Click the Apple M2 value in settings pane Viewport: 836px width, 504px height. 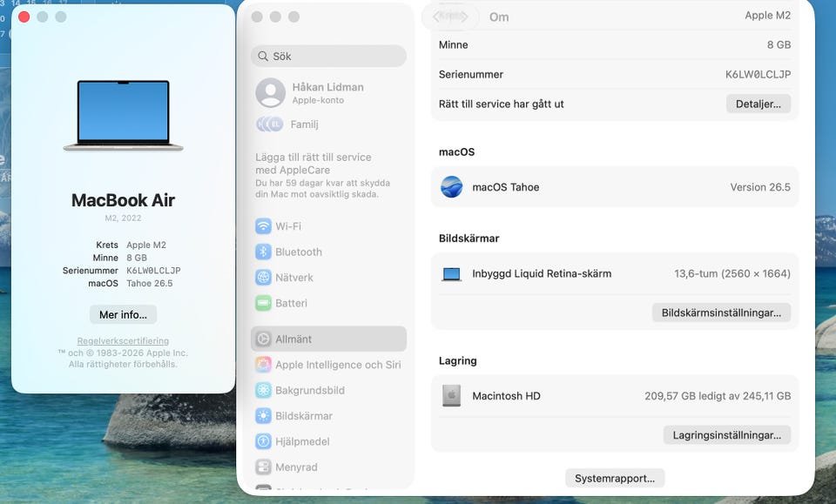pyautogui.click(x=768, y=16)
